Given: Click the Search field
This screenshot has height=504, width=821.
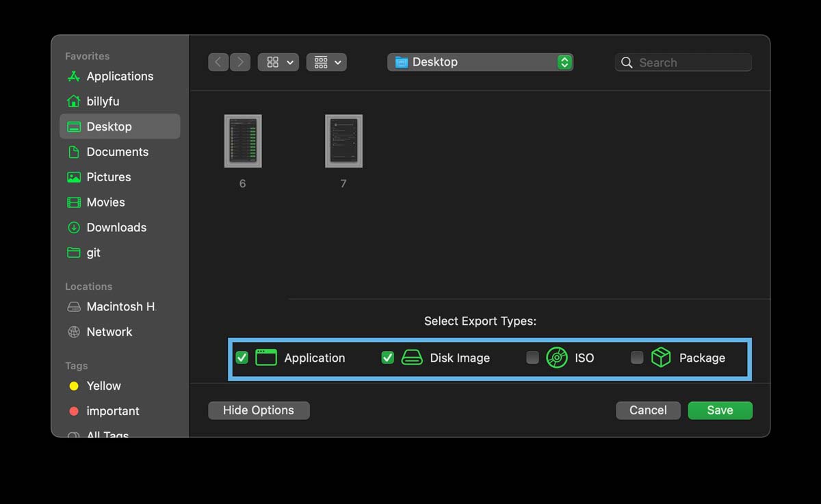Looking at the screenshot, I should click(x=683, y=62).
